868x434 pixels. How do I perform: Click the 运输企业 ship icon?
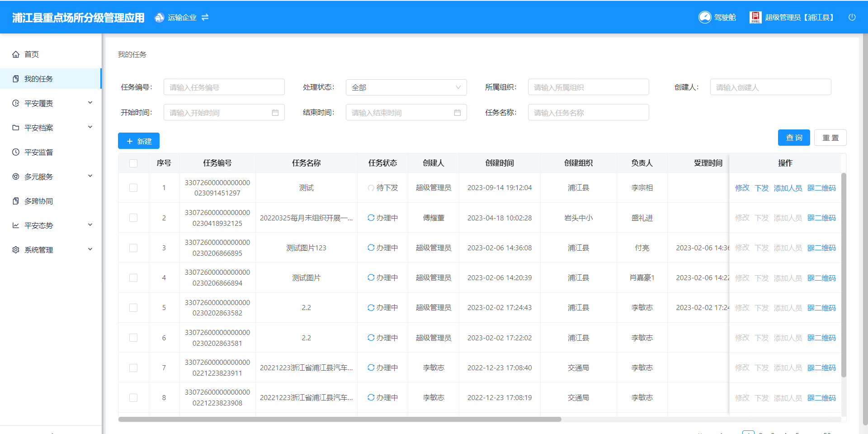159,17
